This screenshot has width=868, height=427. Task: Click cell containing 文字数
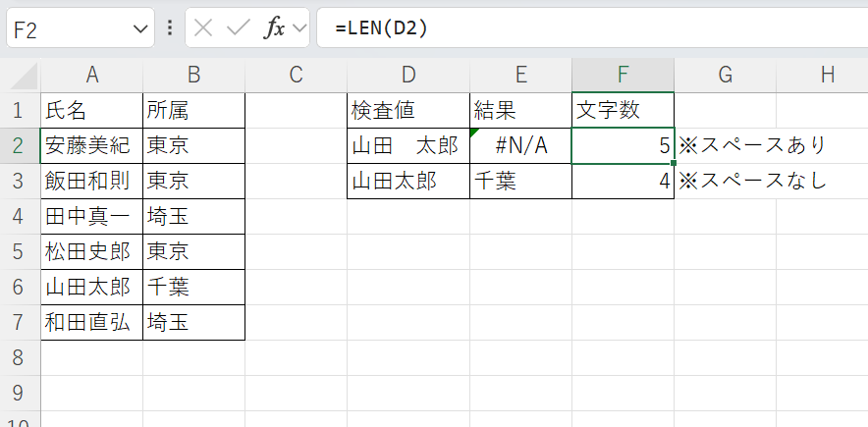624,111
